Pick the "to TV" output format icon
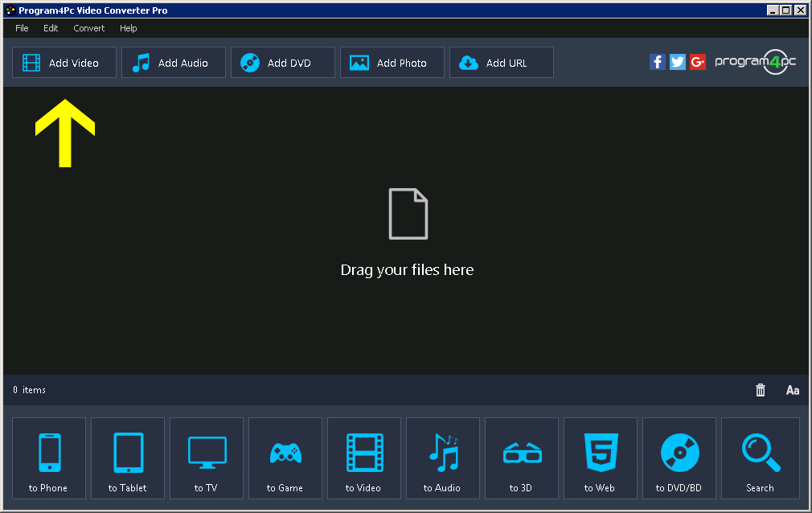Screen dimensions: 812x513 pos(206,458)
